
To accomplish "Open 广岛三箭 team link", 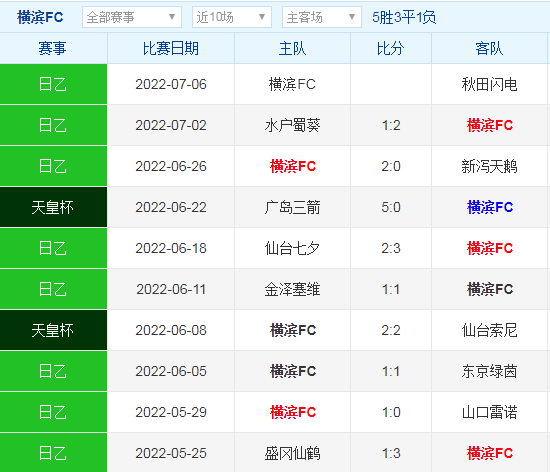I will [x=292, y=207].
